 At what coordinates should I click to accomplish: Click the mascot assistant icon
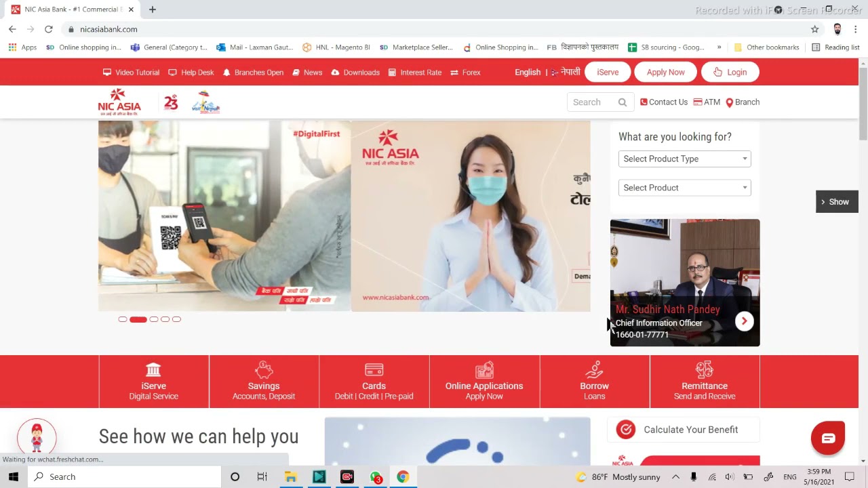[x=37, y=438]
